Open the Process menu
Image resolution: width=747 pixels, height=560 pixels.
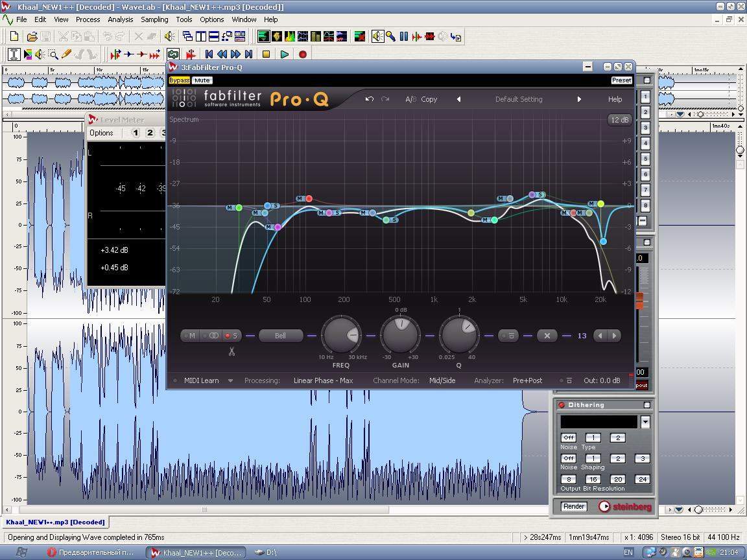coord(88,19)
